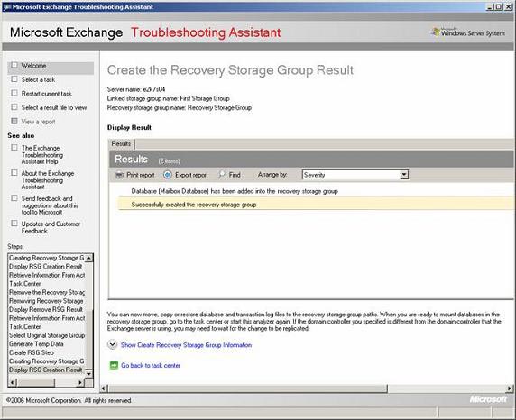Viewport: 516px width, 420px height.
Task: Click main pane horizontal scrollbar thumb
Action: pos(247,388)
